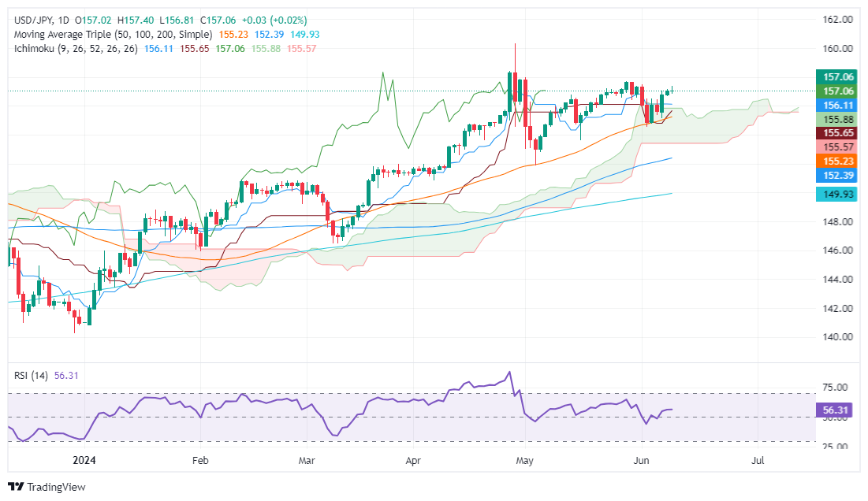Click the RSI (14) indicator label
Screen dimensions: 868x501
(31, 376)
